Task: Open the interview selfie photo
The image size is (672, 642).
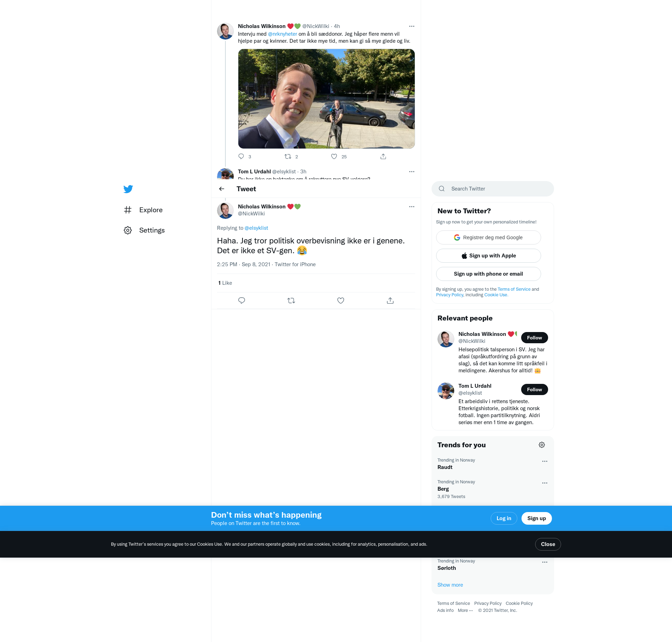Action: (x=327, y=99)
